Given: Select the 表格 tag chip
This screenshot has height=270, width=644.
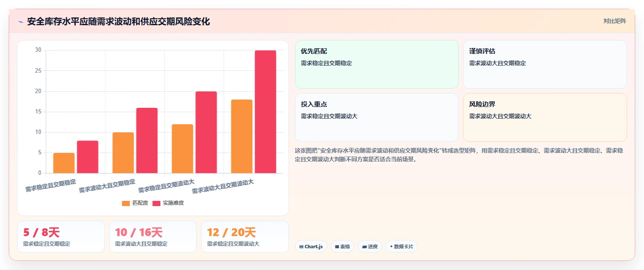Looking at the screenshot, I should (x=342, y=247).
